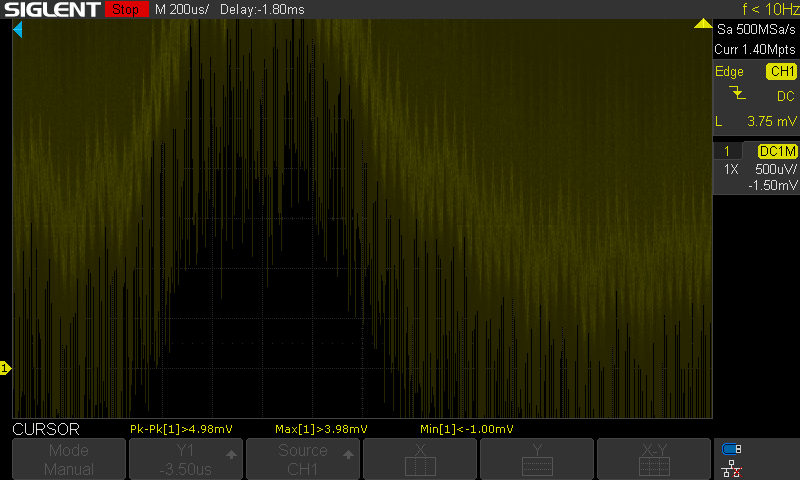Click the Sa 500MSa/s sample rate readout
Viewport: 800px width, 480px height.
tap(756, 30)
